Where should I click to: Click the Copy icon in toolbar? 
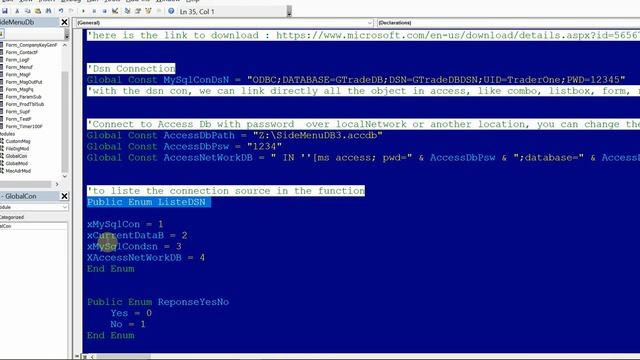click(x=27, y=11)
